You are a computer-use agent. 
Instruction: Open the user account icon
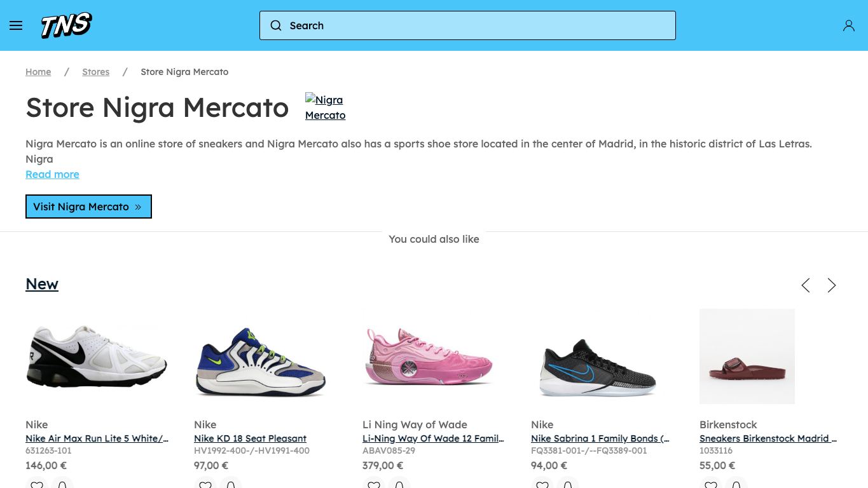[x=848, y=25]
